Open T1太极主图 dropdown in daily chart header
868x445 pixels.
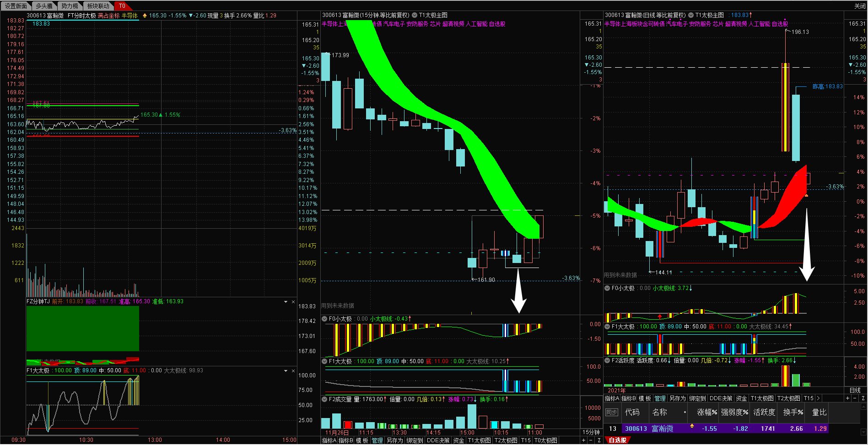691,15
